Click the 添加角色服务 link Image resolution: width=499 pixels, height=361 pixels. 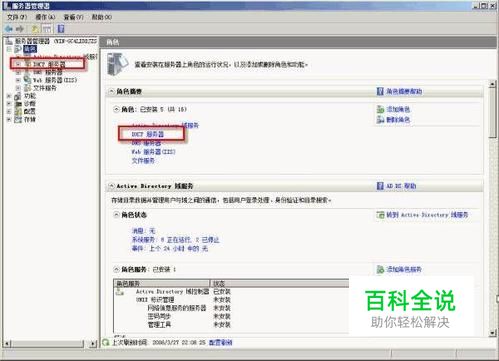(404, 269)
